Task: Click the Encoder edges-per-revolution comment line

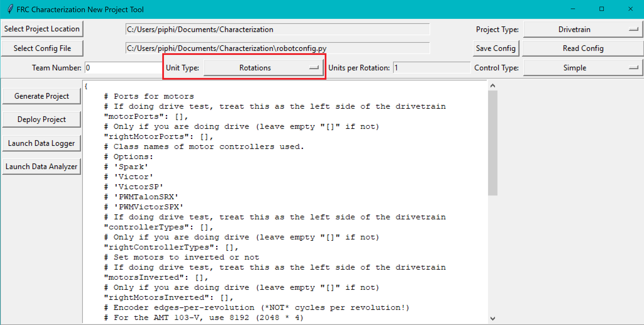Action: pos(257,308)
